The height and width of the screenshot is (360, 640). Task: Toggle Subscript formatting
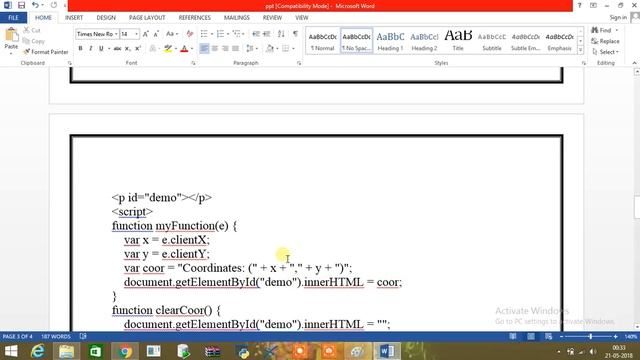pos(127,49)
